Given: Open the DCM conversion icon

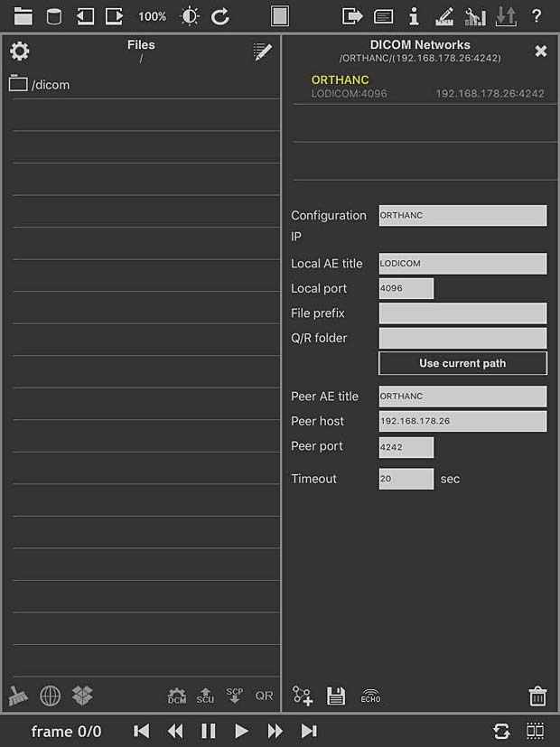Looking at the screenshot, I should [x=177, y=696].
